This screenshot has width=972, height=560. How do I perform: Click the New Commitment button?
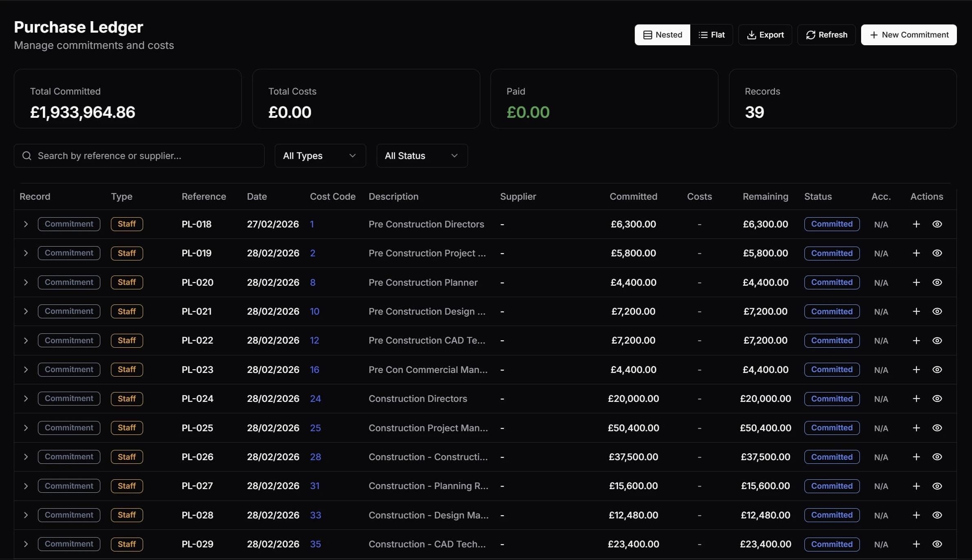tap(908, 35)
